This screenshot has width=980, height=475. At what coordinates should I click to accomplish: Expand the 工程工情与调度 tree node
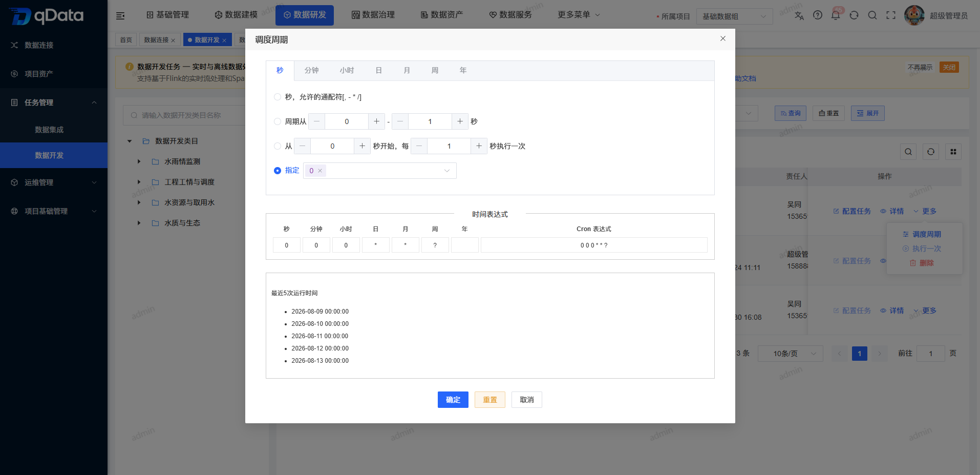[x=139, y=182]
